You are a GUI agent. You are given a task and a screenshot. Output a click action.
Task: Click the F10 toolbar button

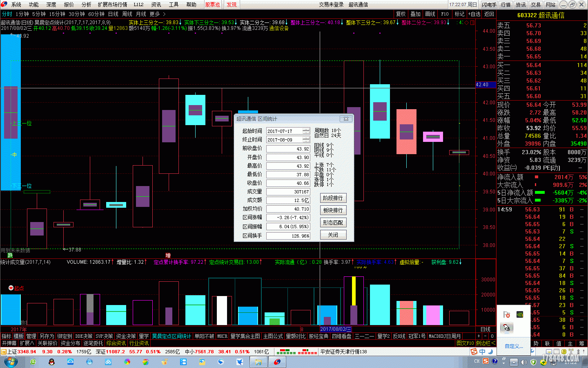(445, 14)
